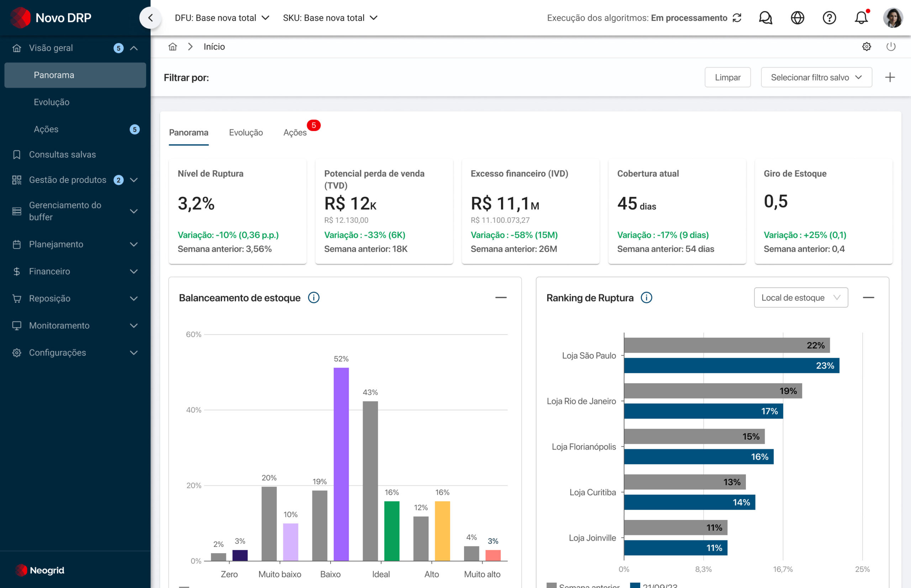Add a new filter with plus icon
This screenshot has height=588, width=911.
(890, 77)
